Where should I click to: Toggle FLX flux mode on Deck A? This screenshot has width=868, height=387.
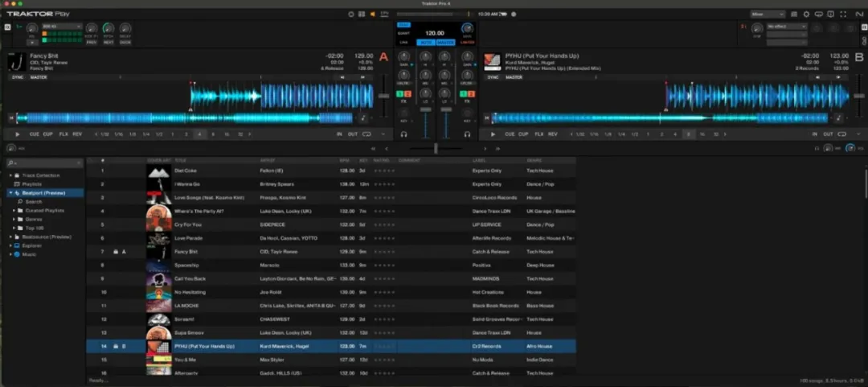pos(63,134)
